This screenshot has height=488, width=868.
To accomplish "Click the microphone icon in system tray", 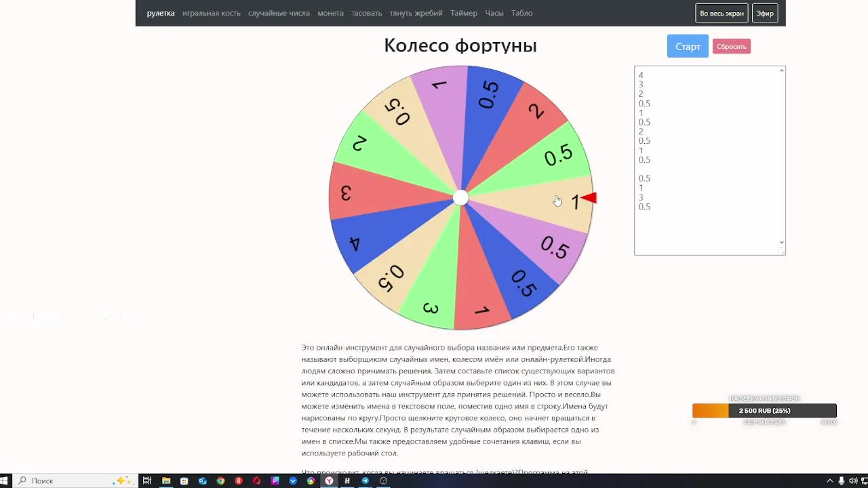I will (842, 481).
